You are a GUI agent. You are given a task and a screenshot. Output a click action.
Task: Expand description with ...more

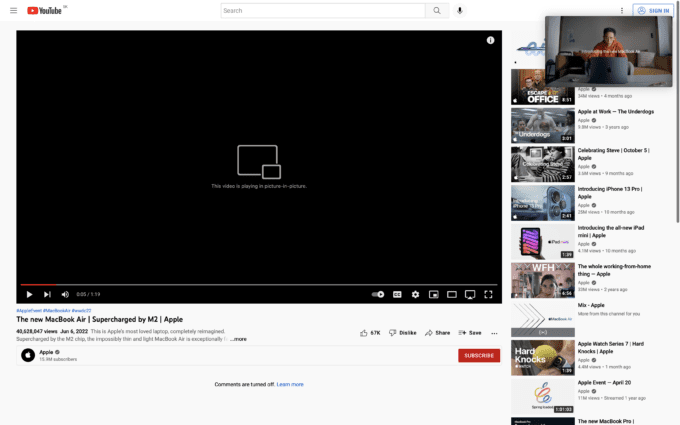click(x=238, y=339)
